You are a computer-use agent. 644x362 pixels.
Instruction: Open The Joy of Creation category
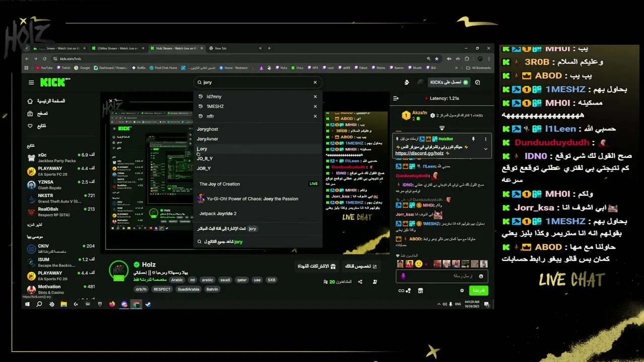tap(258, 184)
